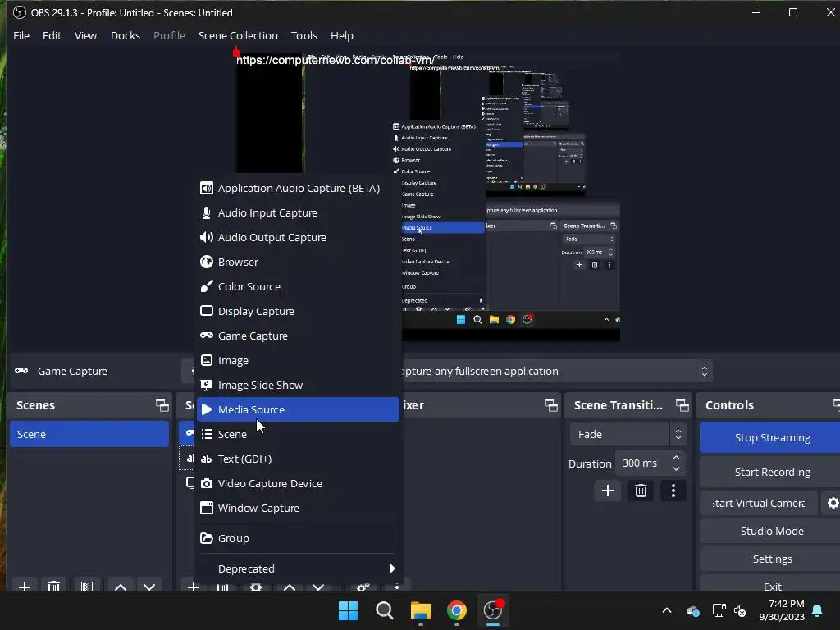840x630 pixels.
Task: Increase transition duration with up arrow
Action: pos(676,458)
